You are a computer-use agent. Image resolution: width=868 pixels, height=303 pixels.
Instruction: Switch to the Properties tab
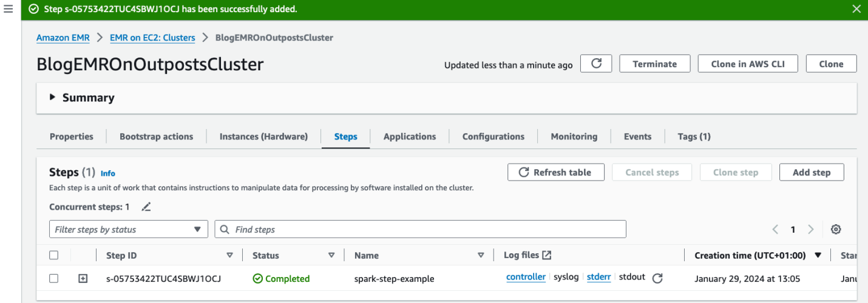[72, 136]
